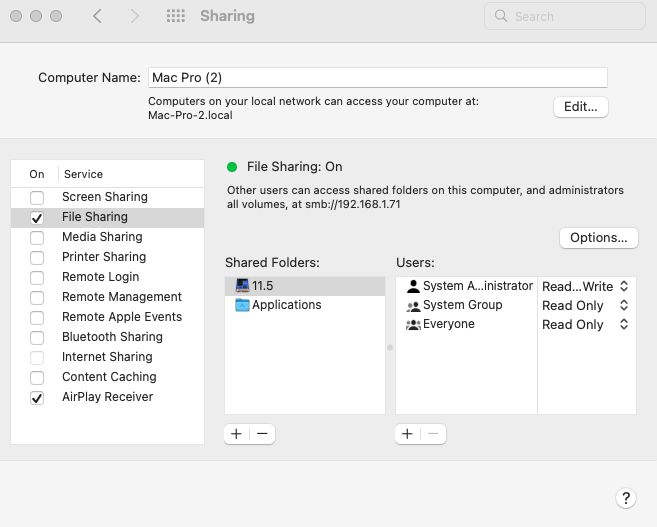Change System Administrator Read & Write permission

[x=585, y=287]
